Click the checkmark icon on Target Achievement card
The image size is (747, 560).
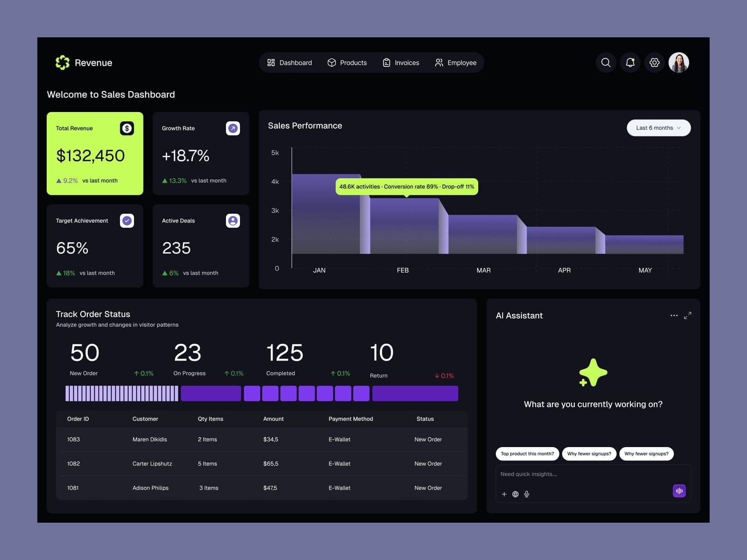127,221
